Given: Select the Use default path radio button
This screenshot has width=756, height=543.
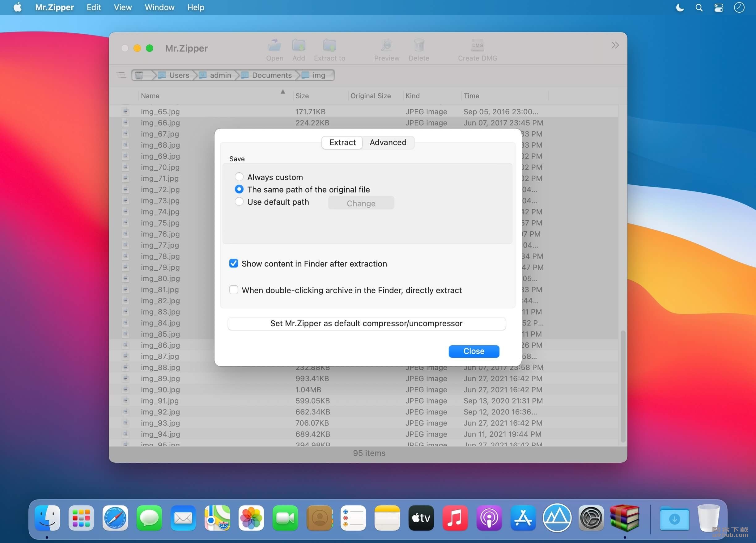Looking at the screenshot, I should click(239, 202).
